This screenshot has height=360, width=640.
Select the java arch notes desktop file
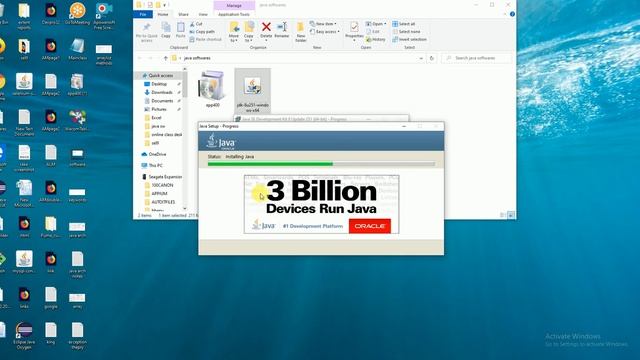coord(77,264)
